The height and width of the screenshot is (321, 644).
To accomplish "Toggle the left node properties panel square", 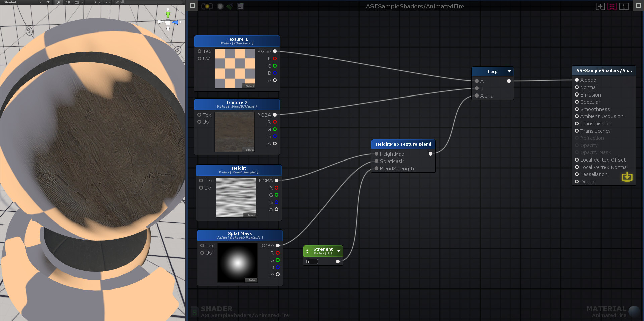I will [x=192, y=5].
